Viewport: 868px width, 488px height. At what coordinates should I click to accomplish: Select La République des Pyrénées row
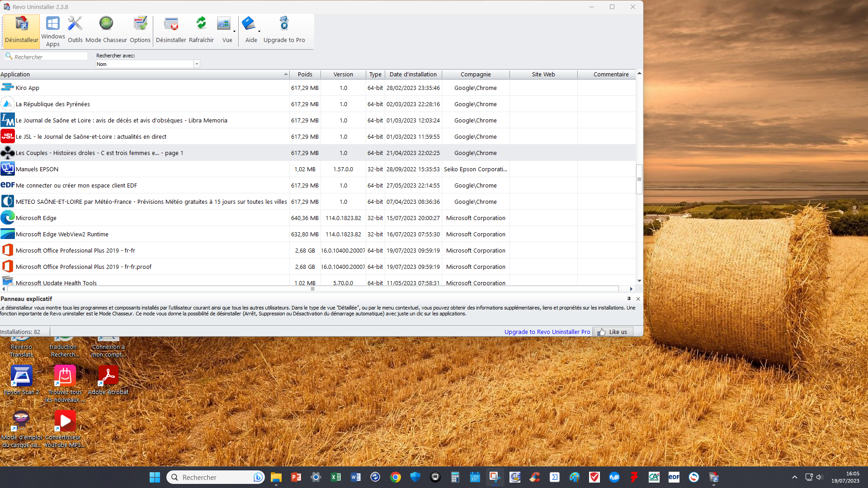tap(318, 104)
